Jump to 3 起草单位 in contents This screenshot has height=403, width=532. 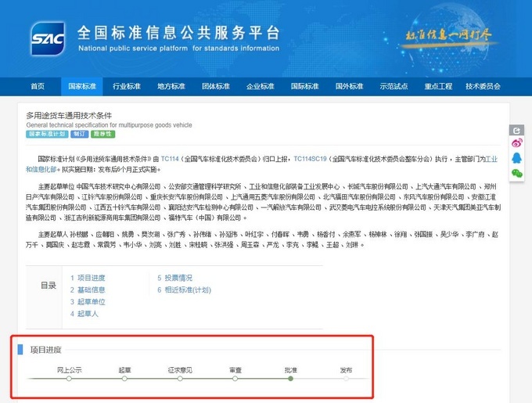(88, 302)
